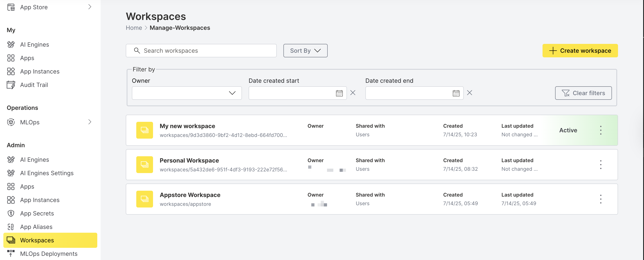Screen dimensions: 644x260
Task: Click the Create workspace button
Action: pyautogui.click(x=580, y=51)
